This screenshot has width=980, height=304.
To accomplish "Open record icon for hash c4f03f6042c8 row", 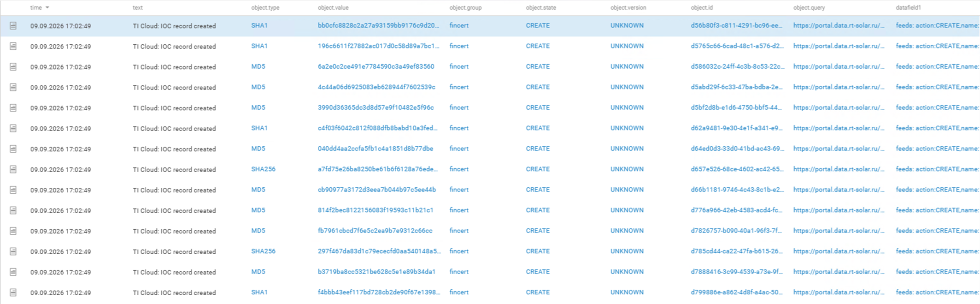I will (13, 128).
